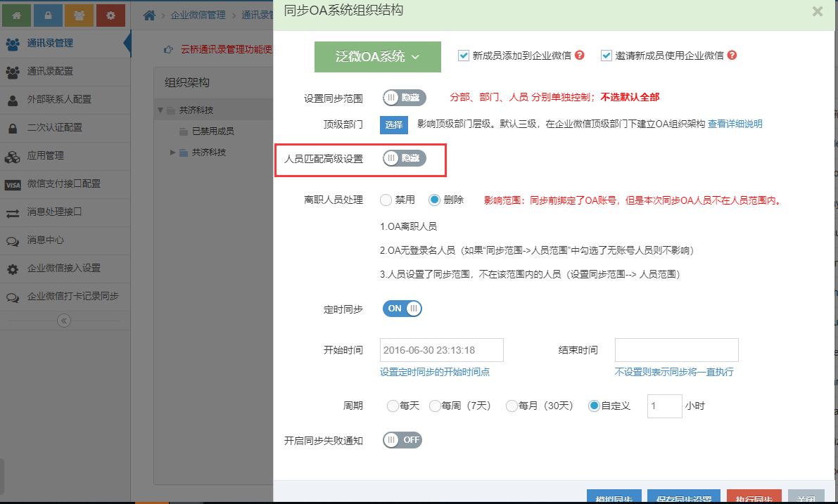Toggle the 定时同步 ON switch
Screen dimensions: 838x504
click(402, 309)
